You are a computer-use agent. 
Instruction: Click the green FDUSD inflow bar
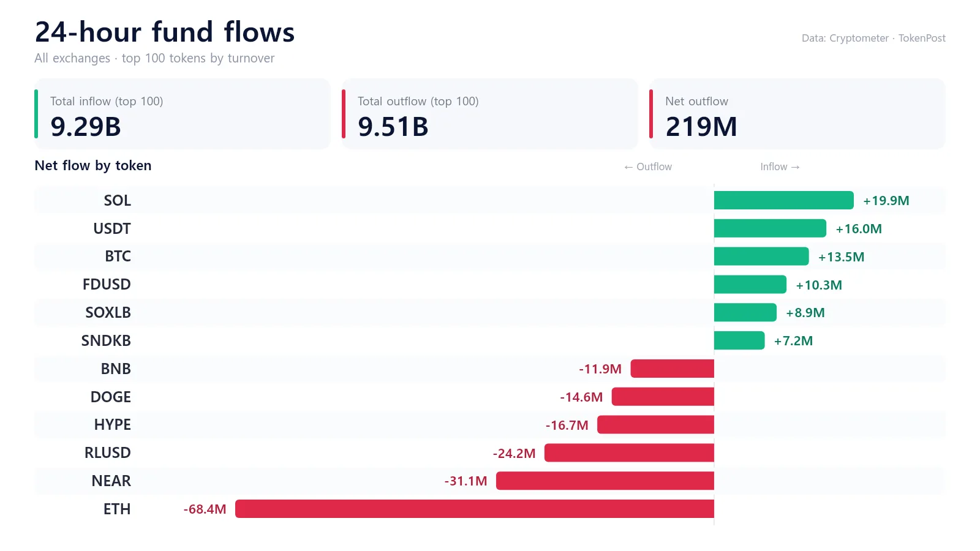pyautogui.click(x=750, y=284)
